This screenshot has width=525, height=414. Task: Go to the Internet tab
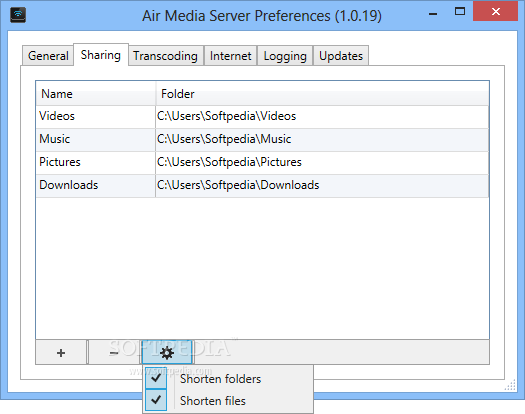tap(230, 56)
